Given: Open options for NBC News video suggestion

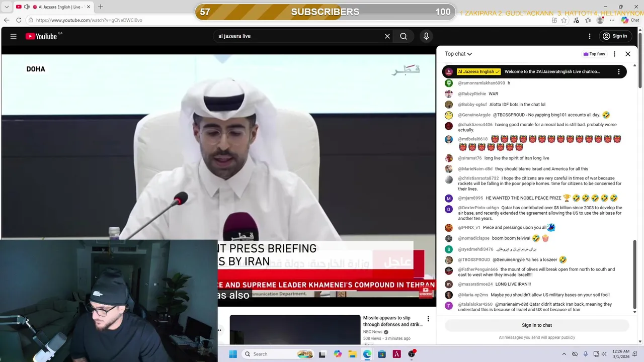Looking at the screenshot, I should tap(428, 319).
